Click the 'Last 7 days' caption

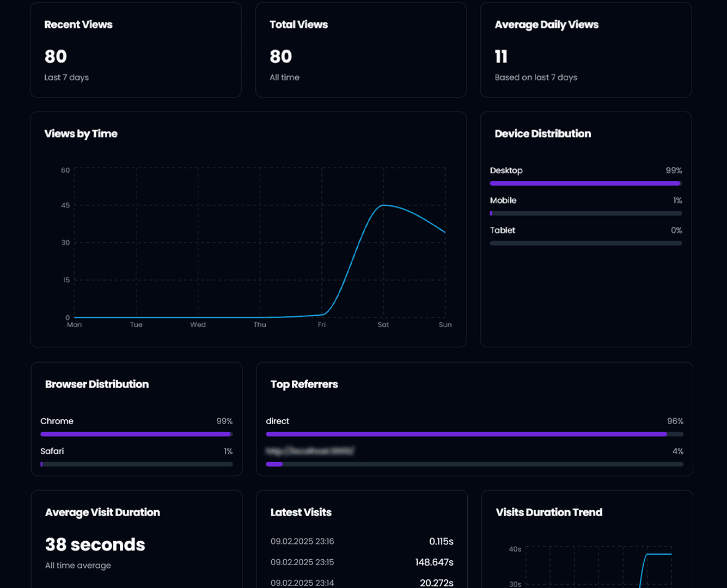(x=66, y=77)
